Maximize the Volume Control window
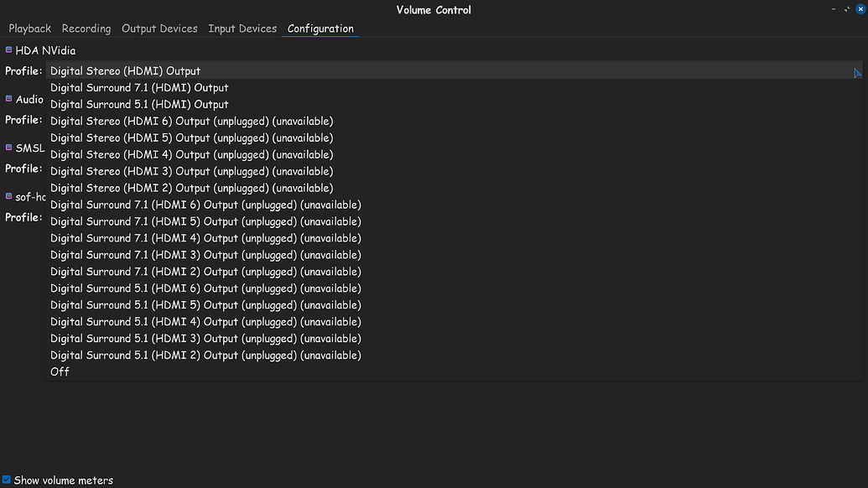The width and height of the screenshot is (868, 488). pos(847,9)
